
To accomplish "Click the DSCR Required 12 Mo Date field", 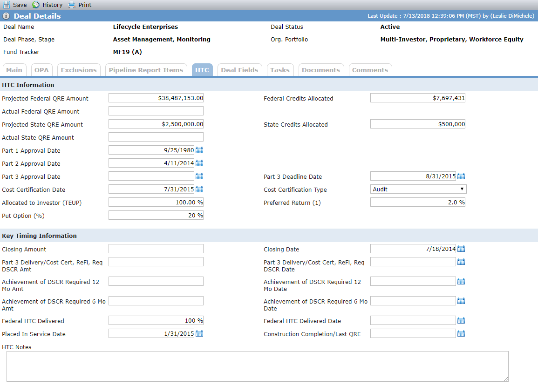I will pyautogui.click(x=413, y=282).
